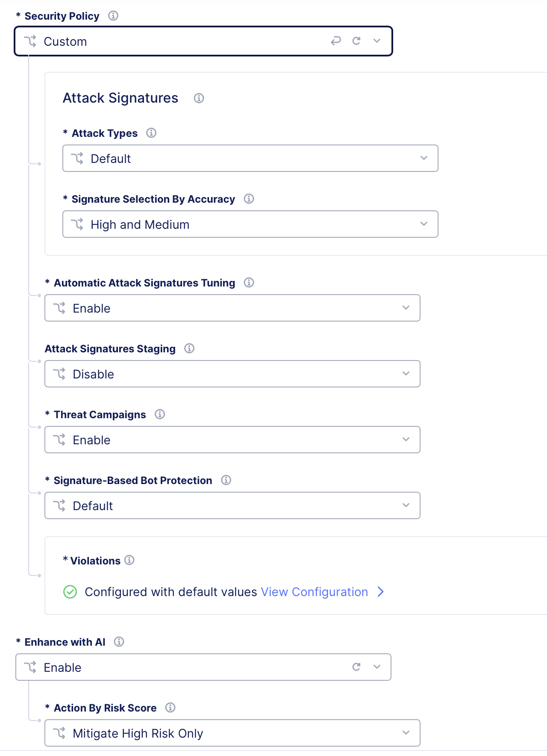Click the refresh icon in Enhance with AI field
The width and height of the screenshot is (547, 756).
(x=356, y=667)
